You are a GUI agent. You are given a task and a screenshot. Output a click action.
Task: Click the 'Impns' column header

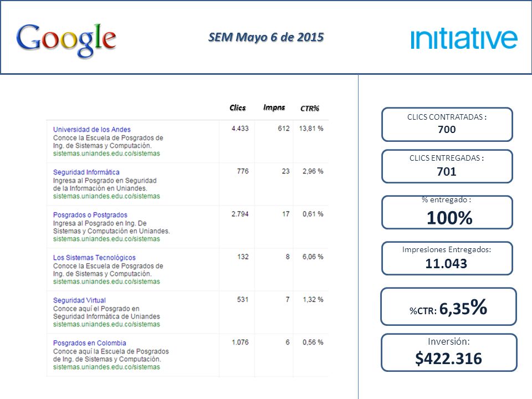[274, 108]
